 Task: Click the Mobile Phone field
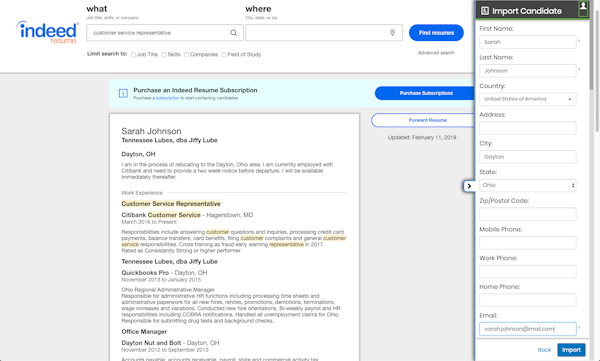coord(528,243)
